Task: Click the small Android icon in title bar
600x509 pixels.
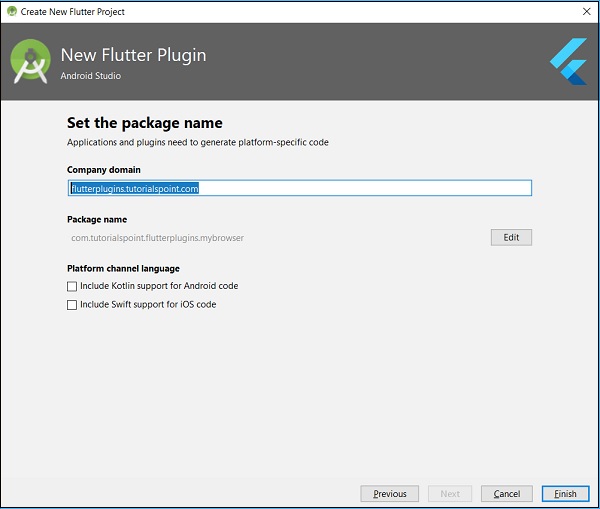Action: click(11, 11)
